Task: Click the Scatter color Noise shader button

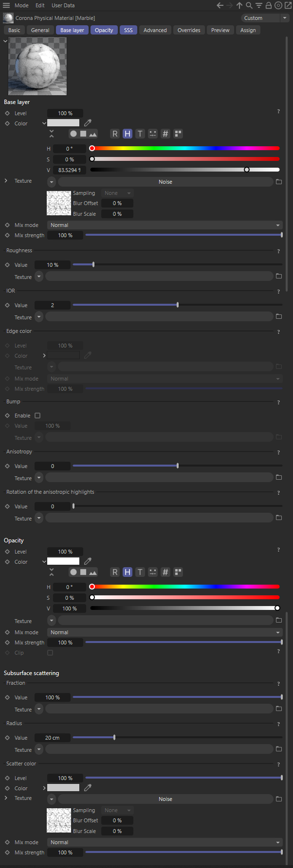Action: pyautogui.click(x=165, y=799)
